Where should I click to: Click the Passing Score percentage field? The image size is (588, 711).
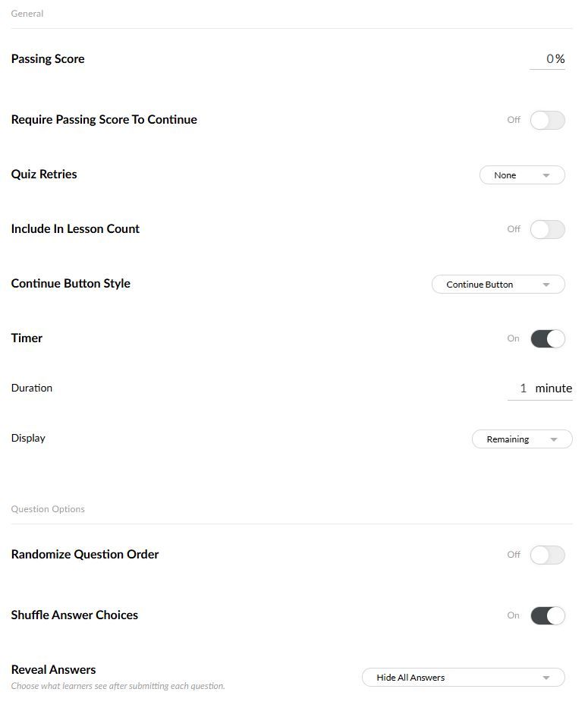(549, 59)
